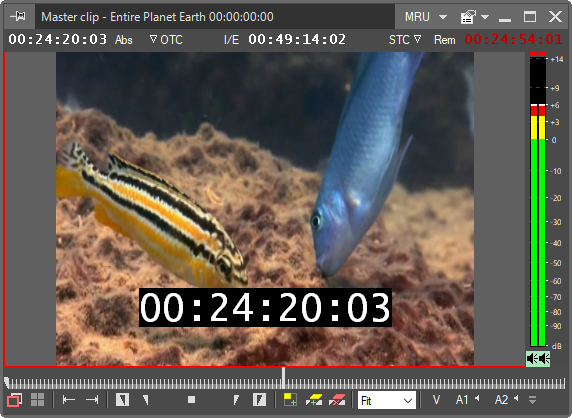Open the OTC timecode type dropdown
572x418 pixels.
166,39
